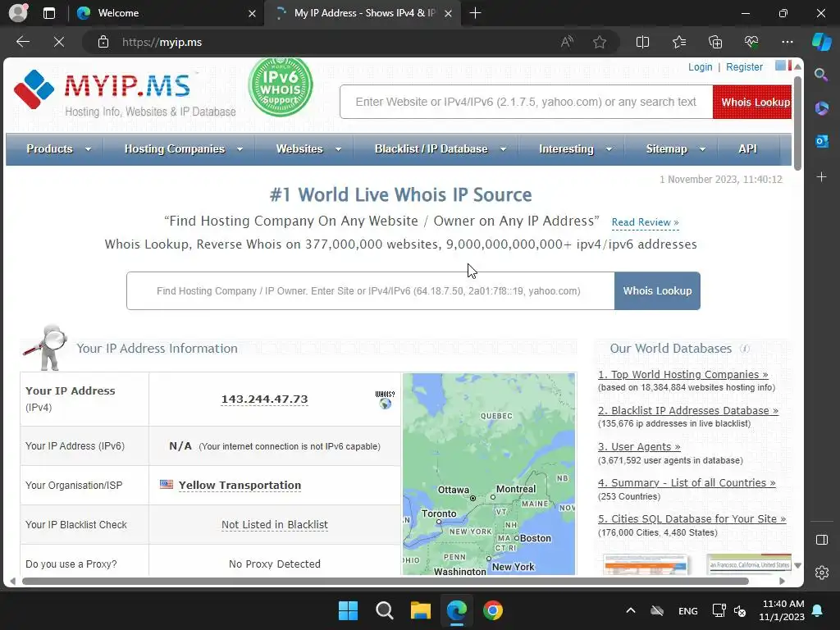
Task: Click the WHOIS globe icon beside IP
Action: (385, 400)
